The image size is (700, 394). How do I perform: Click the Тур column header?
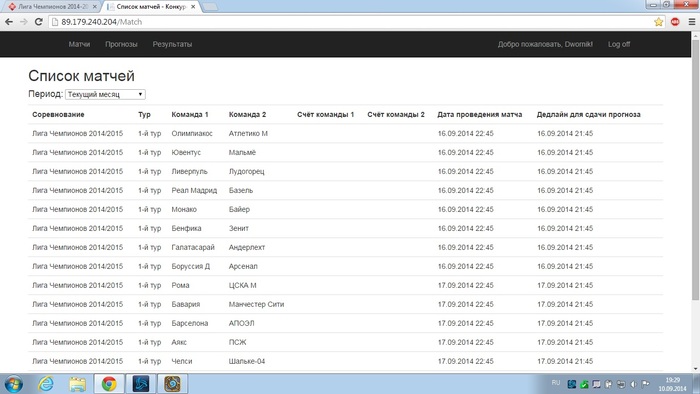144,115
